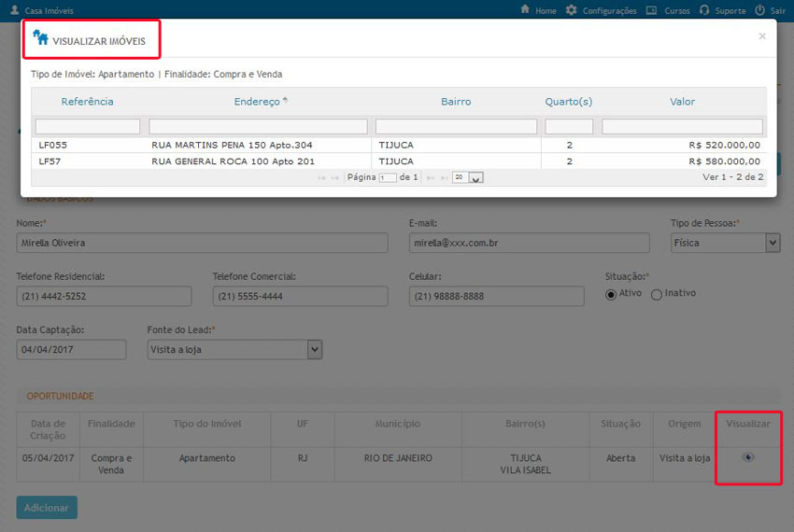794x532 pixels.
Task: Sort by the Endereço column header
Action: [x=260, y=102]
